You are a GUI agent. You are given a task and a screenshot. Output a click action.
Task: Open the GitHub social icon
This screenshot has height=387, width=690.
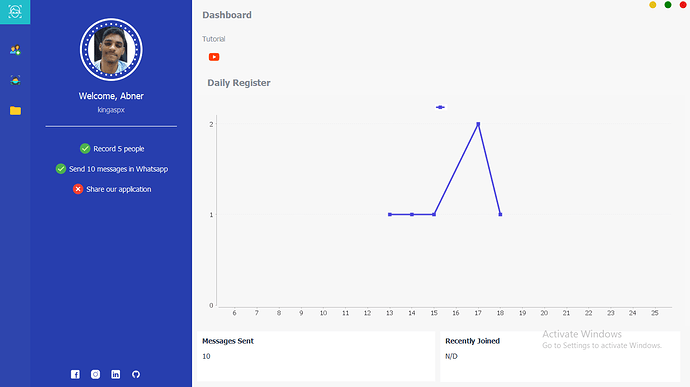(x=136, y=374)
